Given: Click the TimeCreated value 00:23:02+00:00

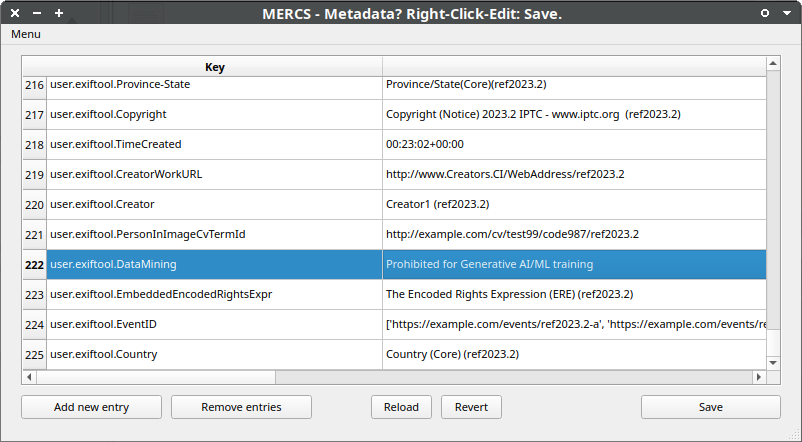Looking at the screenshot, I should (x=425, y=145).
